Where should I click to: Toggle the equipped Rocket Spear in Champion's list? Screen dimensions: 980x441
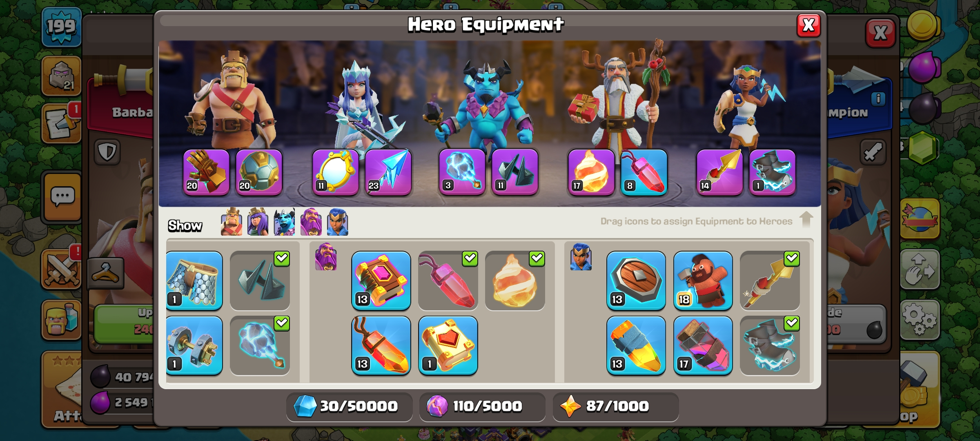(770, 281)
